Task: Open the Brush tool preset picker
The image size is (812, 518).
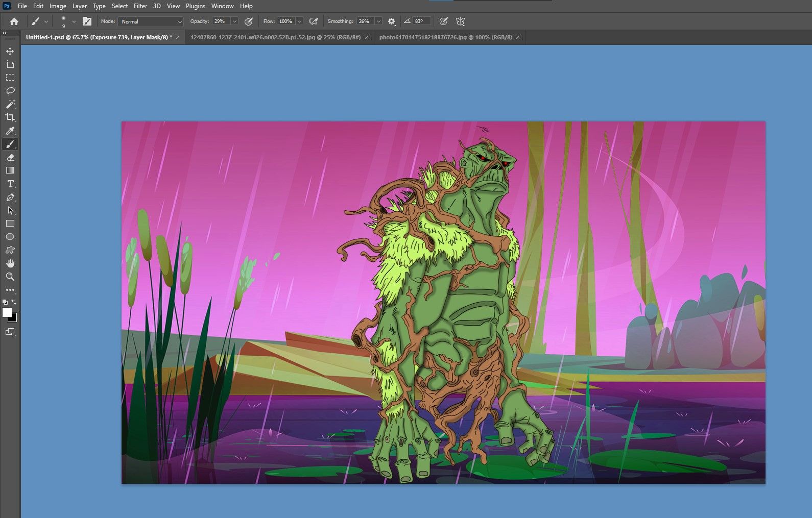Action: (39, 21)
